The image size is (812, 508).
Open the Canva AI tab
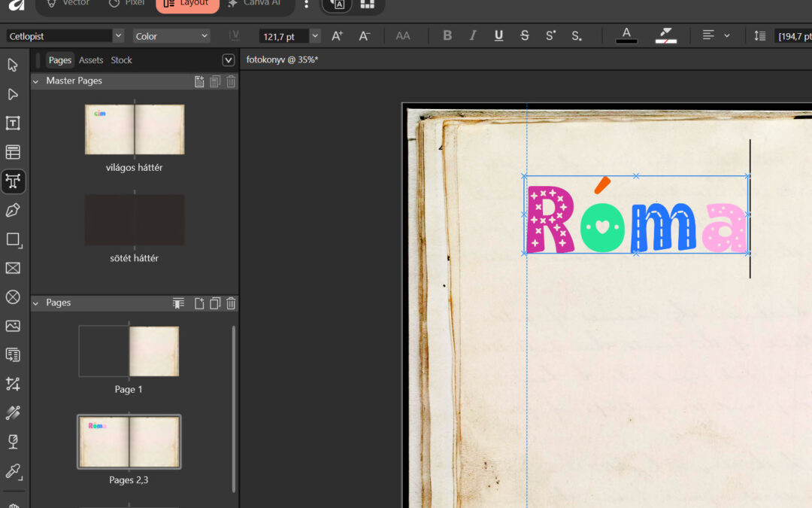(255, 4)
